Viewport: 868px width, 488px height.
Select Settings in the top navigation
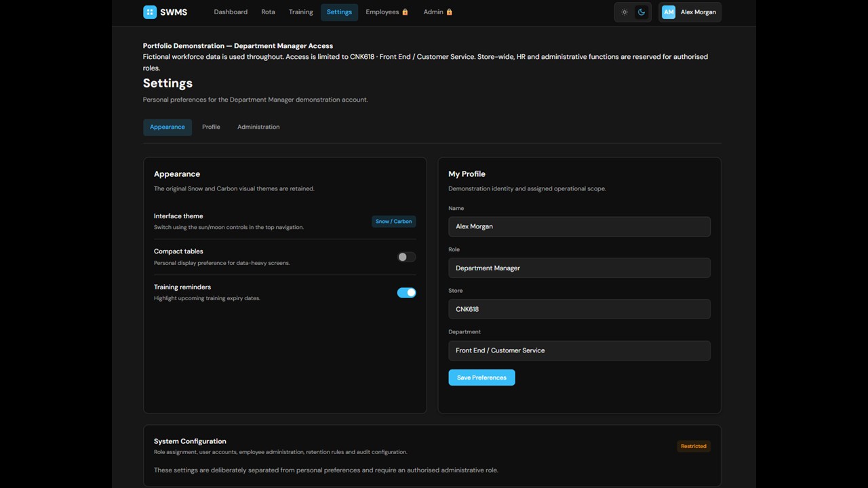(x=339, y=12)
